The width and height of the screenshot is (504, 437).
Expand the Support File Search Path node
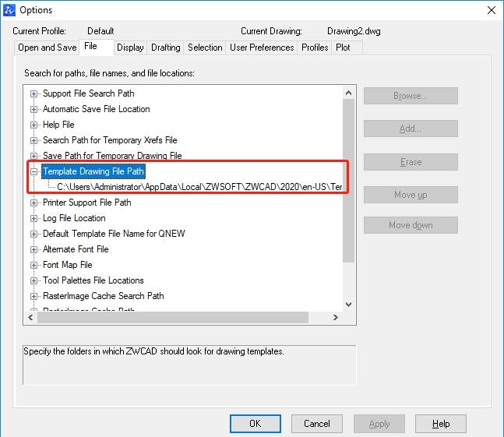pos(34,93)
